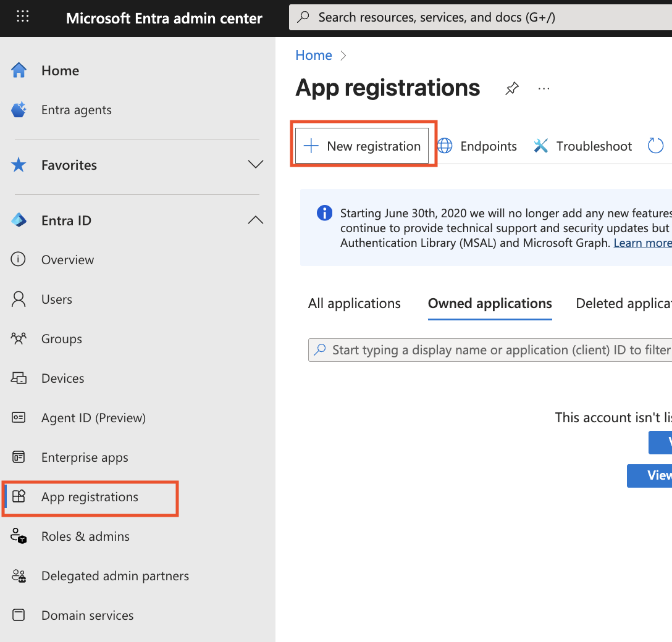Image resolution: width=672 pixels, height=642 pixels.
Task: Click the Enterprise apps icon
Action: [19, 457]
